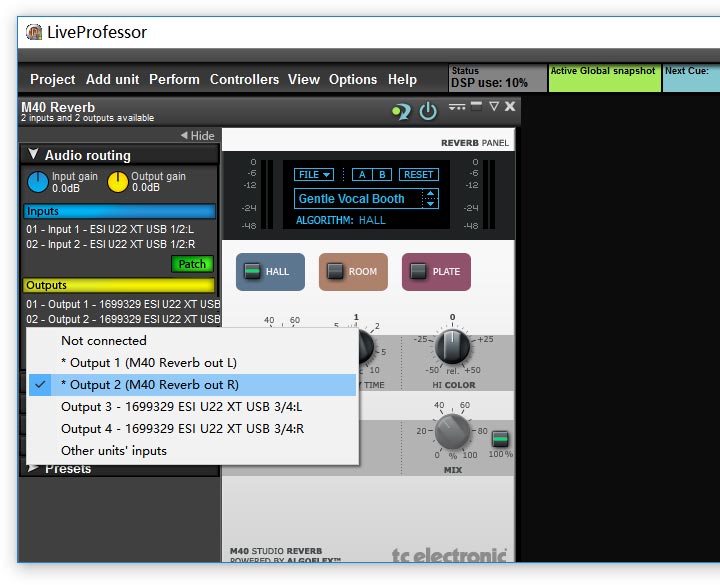Click the DSP use status box

click(498, 78)
